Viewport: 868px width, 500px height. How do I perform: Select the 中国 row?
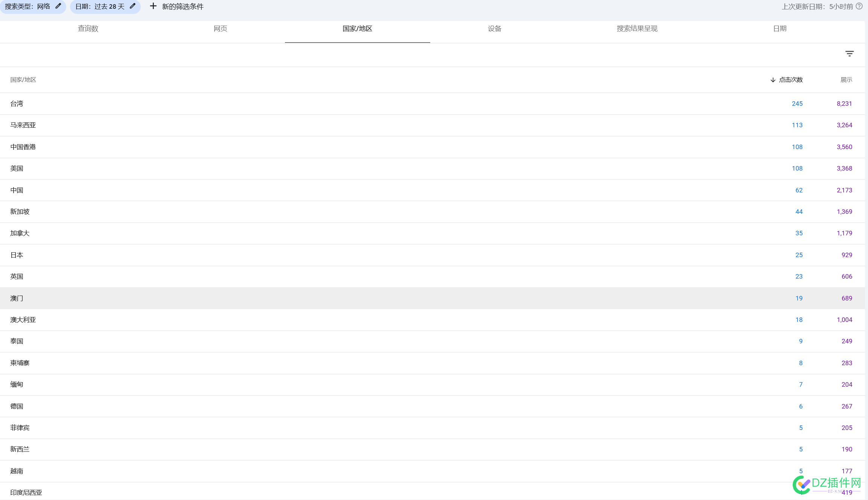point(432,190)
